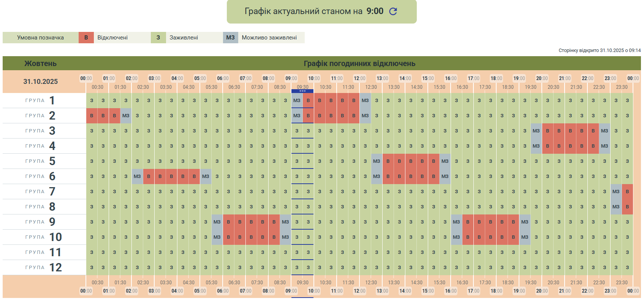Click the 17:00 label in bottom time scale
The image size is (644, 301).
pyautogui.click(x=473, y=291)
